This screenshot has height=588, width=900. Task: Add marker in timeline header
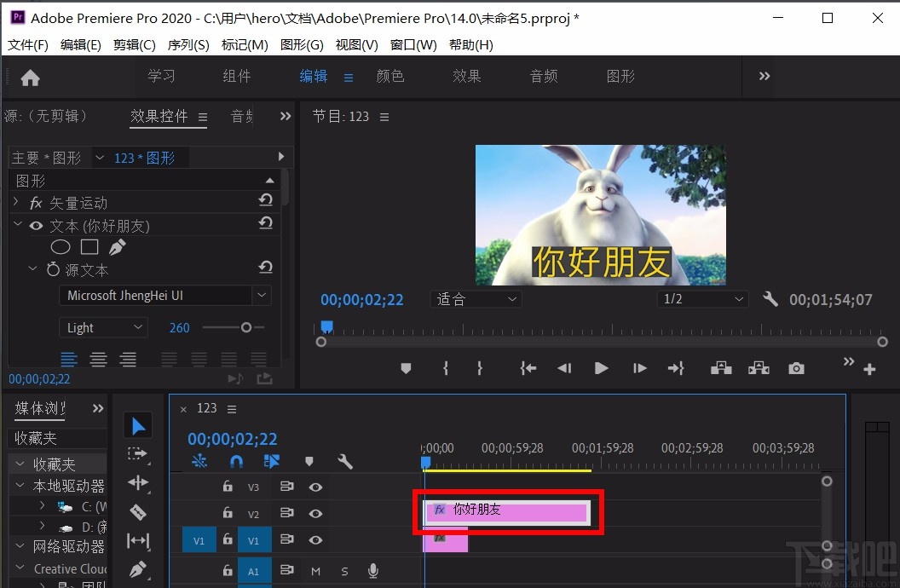tap(309, 461)
